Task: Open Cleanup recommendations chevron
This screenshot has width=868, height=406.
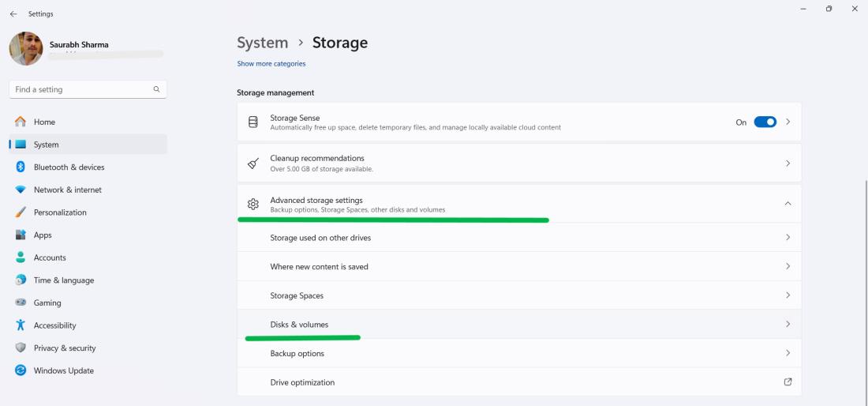Action: tap(788, 164)
